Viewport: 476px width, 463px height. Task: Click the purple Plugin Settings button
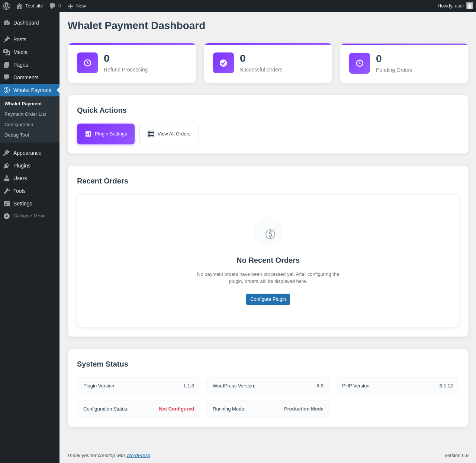(106, 134)
